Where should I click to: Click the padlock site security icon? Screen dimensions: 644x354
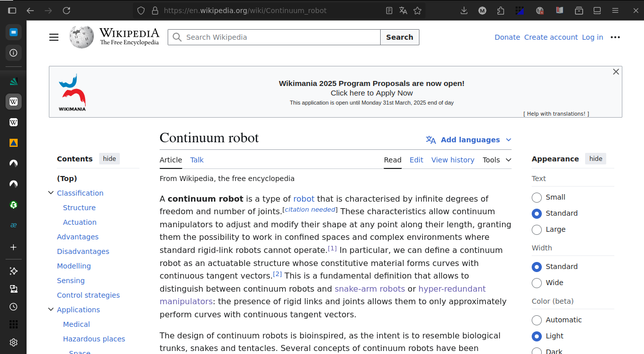[x=155, y=11]
